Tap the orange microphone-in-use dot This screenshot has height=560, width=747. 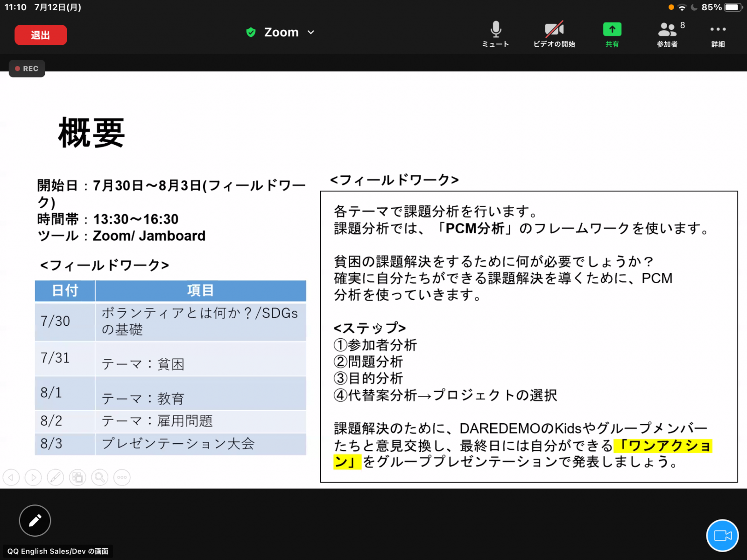point(671,7)
